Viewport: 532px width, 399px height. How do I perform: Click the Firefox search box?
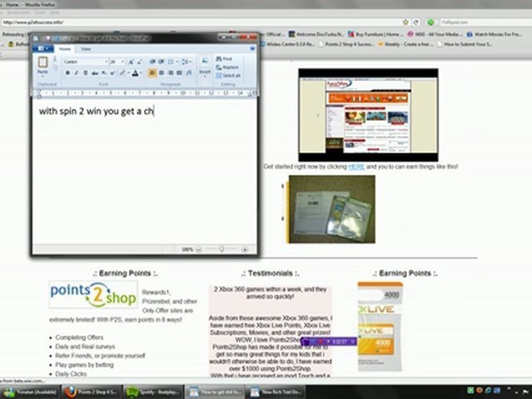tap(485, 22)
